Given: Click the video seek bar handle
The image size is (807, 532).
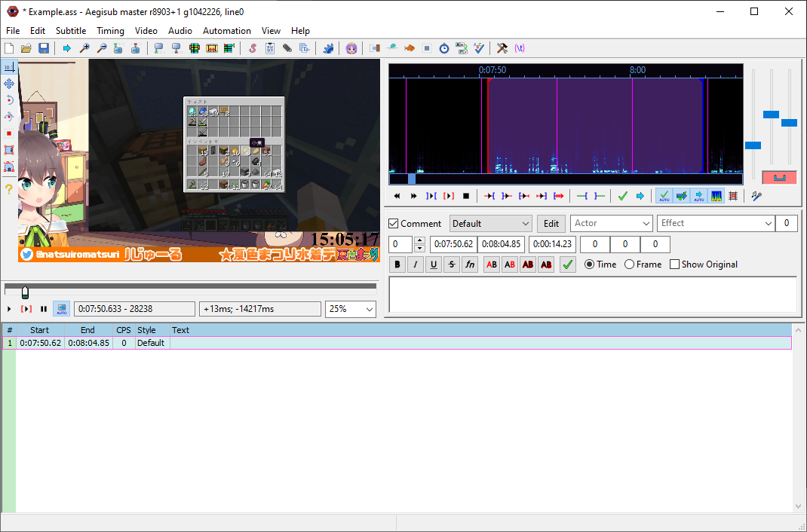Looking at the screenshot, I should 25,292.
